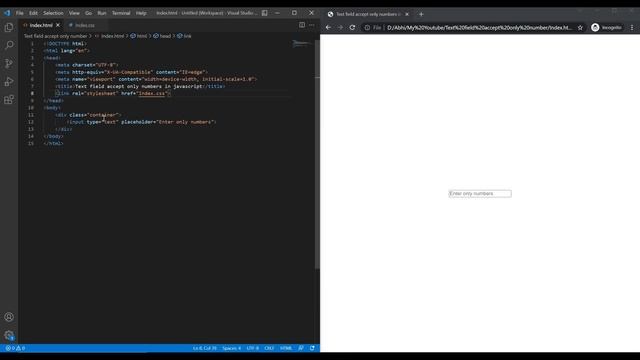Viewport: 640px width, 360px height.
Task: Close the index.html editor tab
Action: click(x=58, y=25)
